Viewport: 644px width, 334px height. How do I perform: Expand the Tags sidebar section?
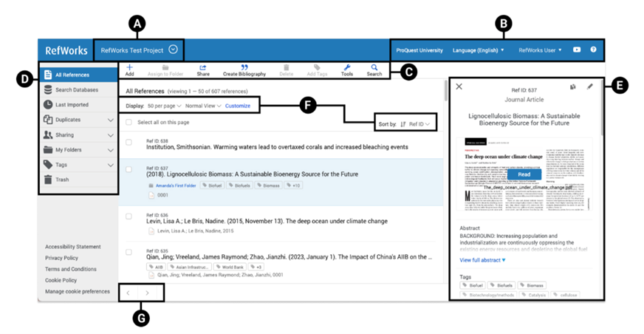point(111,165)
